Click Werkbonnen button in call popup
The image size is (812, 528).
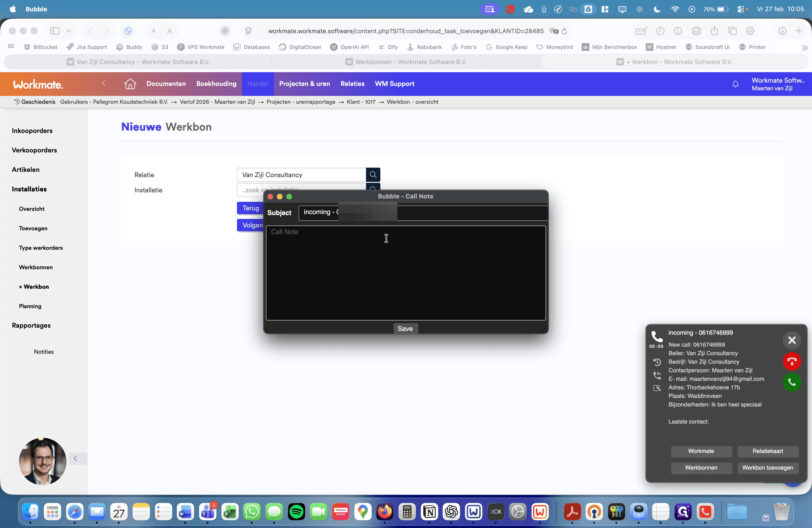(x=701, y=468)
